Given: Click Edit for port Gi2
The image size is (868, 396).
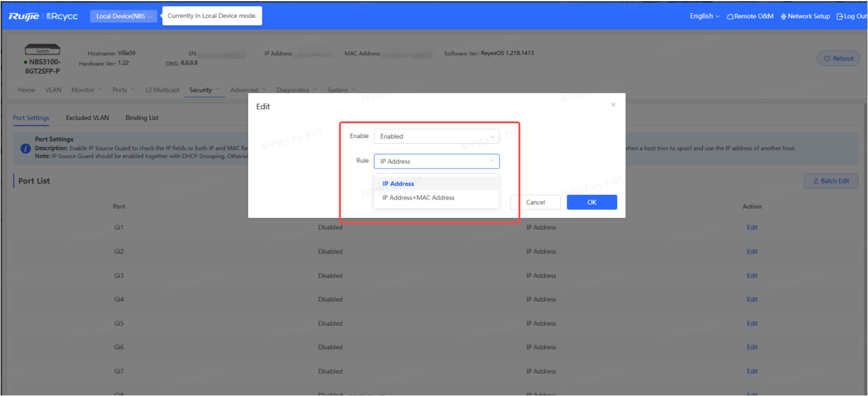Looking at the screenshot, I should coord(752,251).
